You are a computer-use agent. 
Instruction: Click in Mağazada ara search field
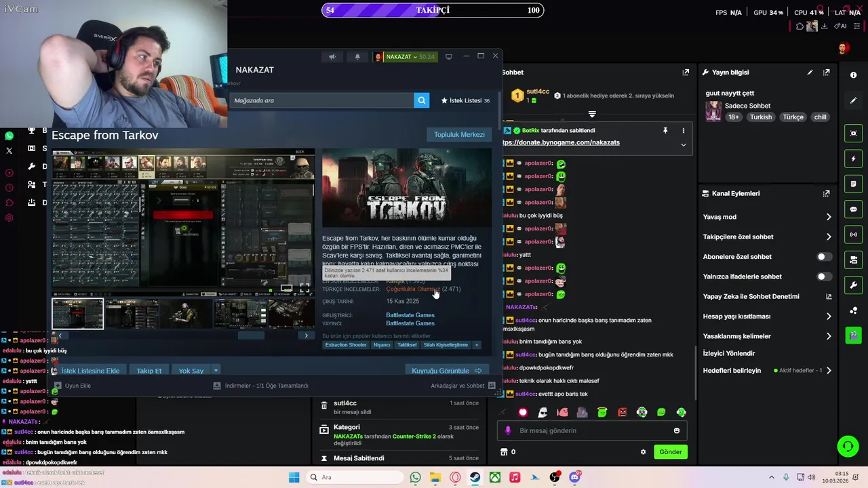click(321, 100)
